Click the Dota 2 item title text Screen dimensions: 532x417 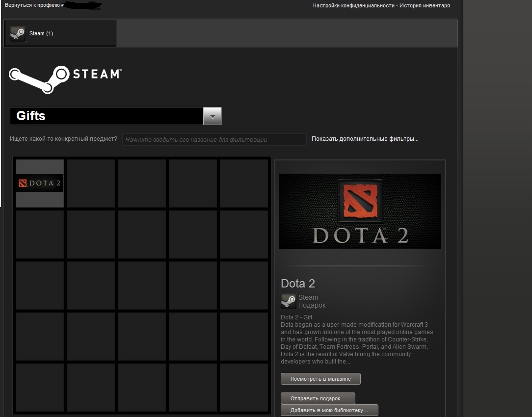click(x=298, y=284)
